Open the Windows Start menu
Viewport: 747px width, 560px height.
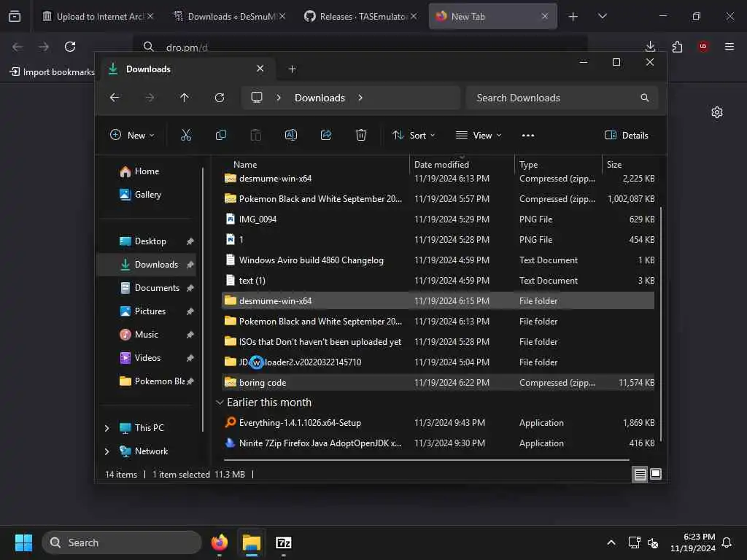(23, 542)
